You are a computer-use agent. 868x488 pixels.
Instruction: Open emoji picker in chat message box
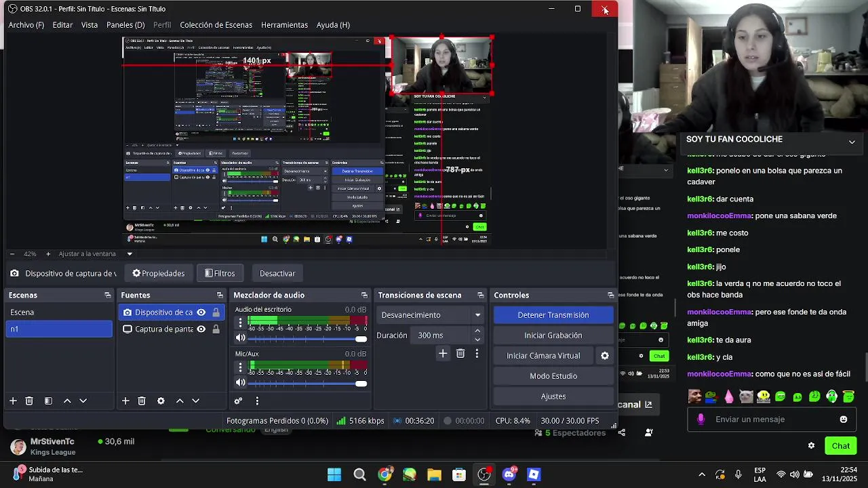[844, 420]
